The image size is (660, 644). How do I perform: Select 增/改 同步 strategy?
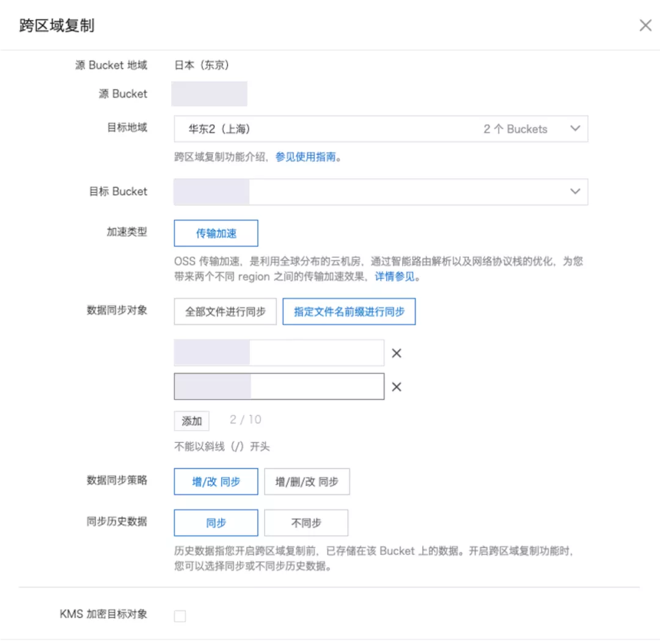coord(216,481)
